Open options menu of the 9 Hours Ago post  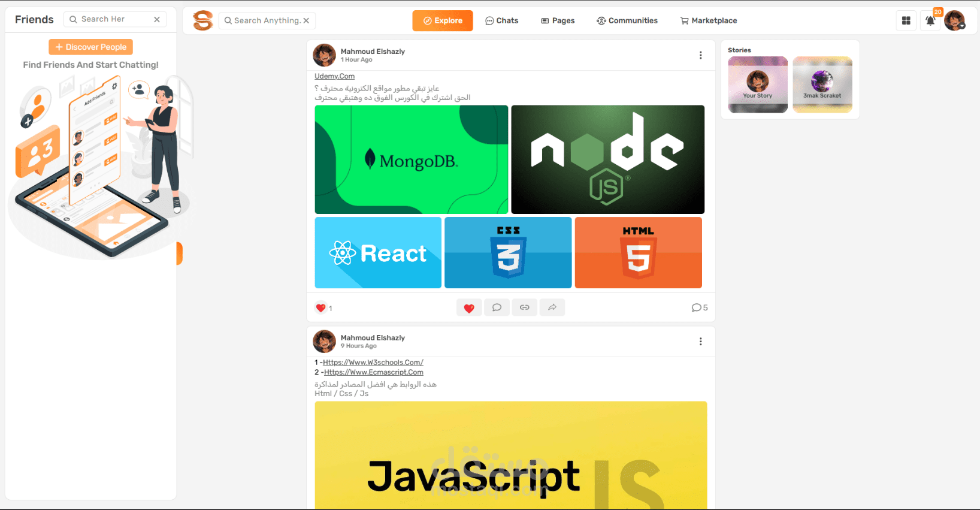point(700,342)
